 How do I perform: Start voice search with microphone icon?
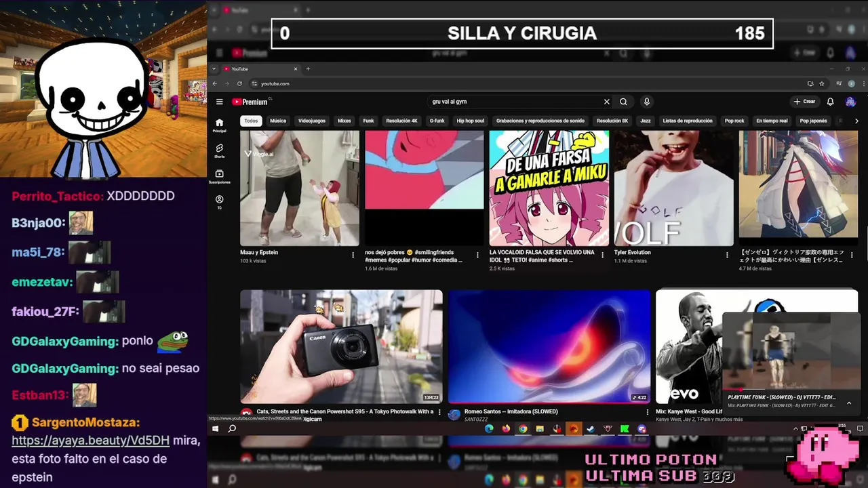click(647, 102)
